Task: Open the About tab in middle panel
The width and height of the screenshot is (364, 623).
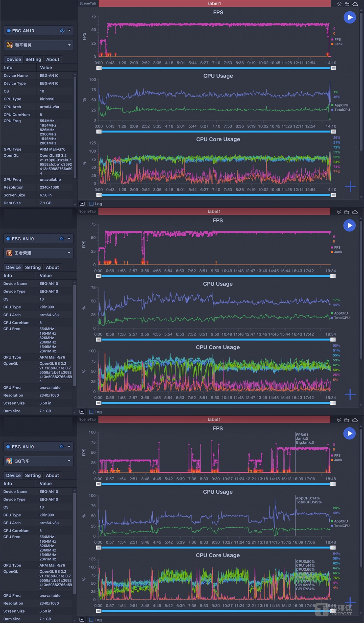Action: click(x=52, y=267)
